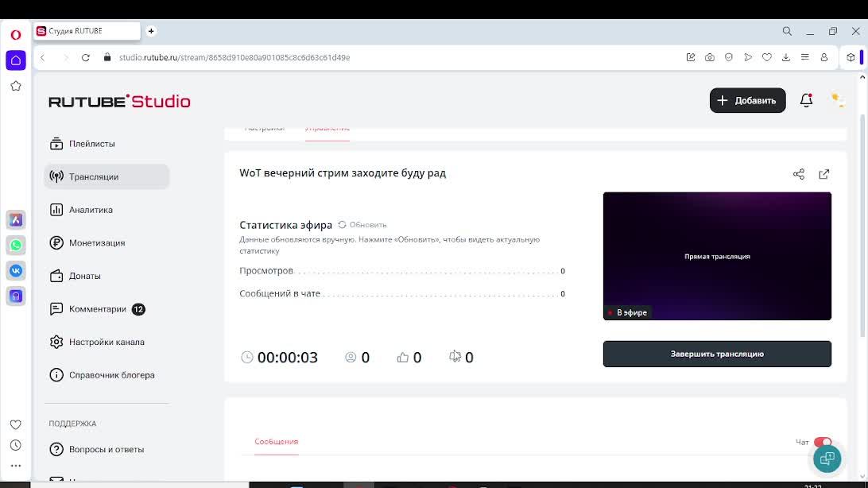This screenshot has width=868, height=488.
Task: Open Вопросы и ответы support page
Action: click(x=107, y=449)
